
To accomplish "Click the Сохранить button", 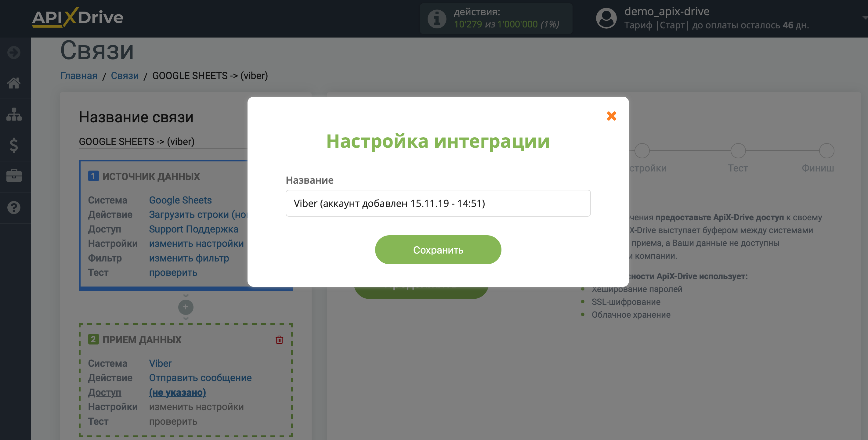I will [438, 250].
